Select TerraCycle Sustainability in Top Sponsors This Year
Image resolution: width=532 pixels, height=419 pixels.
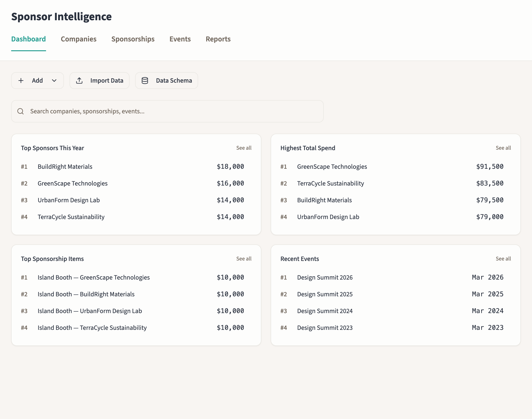71,217
